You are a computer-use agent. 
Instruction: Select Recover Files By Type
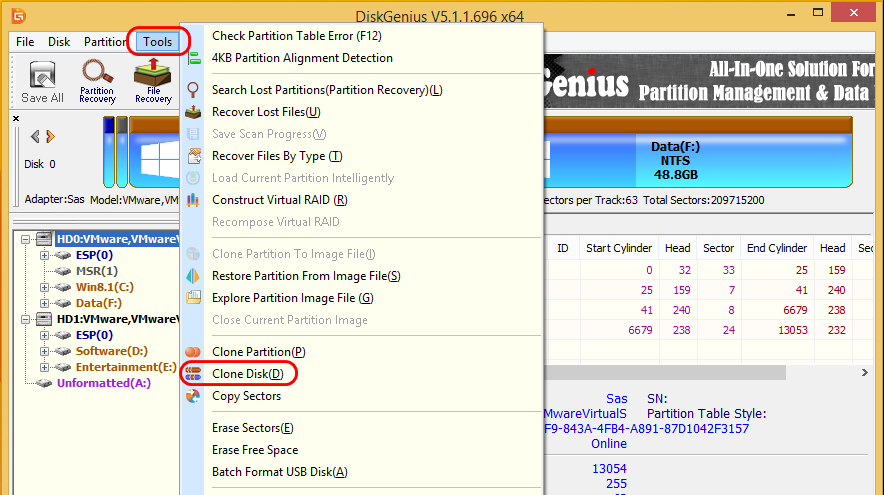click(277, 156)
